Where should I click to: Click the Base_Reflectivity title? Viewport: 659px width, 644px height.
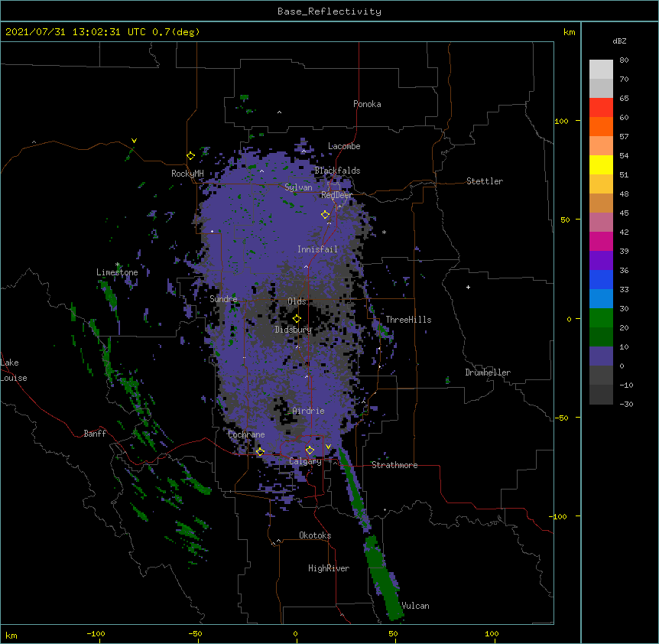pyautogui.click(x=329, y=11)
